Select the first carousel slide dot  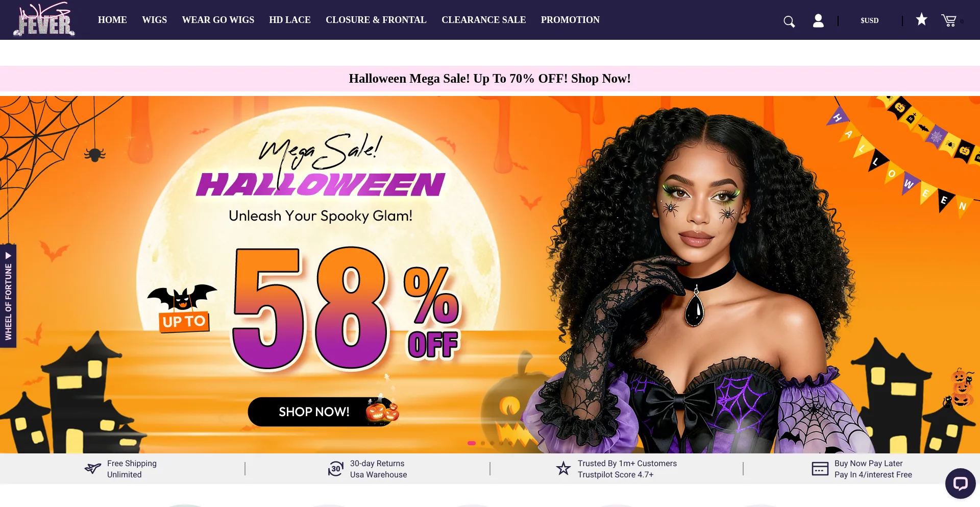coord(472,443)
